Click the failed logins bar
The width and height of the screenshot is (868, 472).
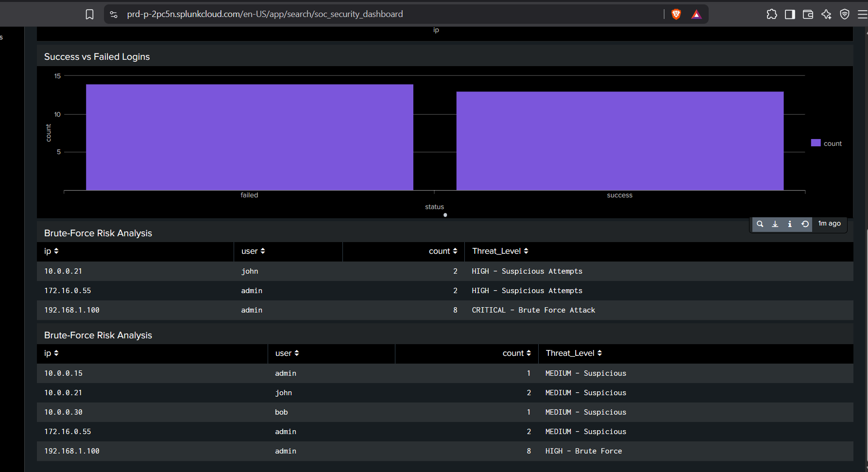click(x=250, y=137)
